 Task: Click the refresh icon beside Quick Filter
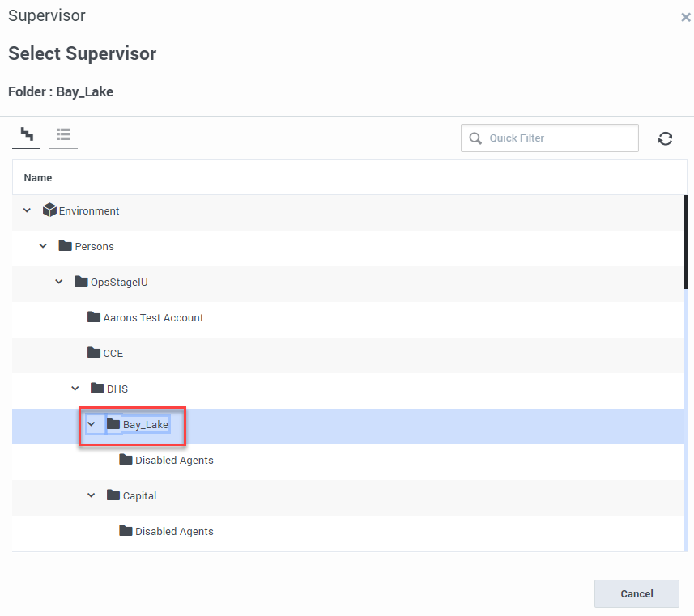(665, 138)
